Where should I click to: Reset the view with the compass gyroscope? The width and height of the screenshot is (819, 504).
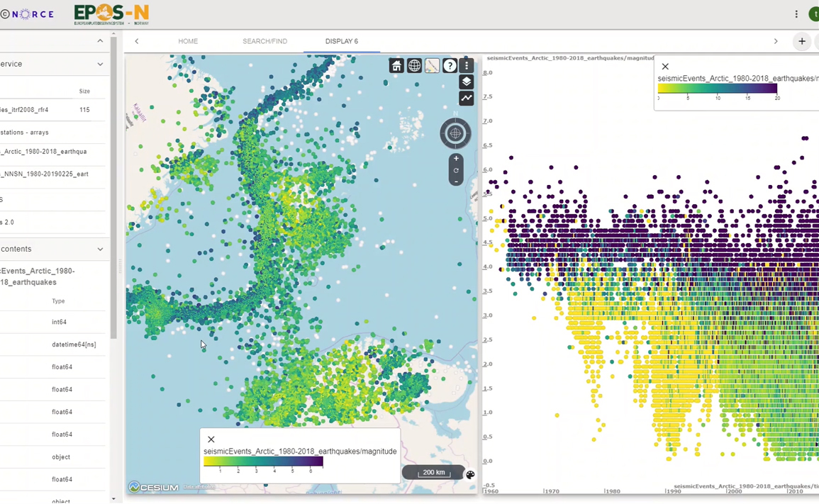tap(455, 133)
